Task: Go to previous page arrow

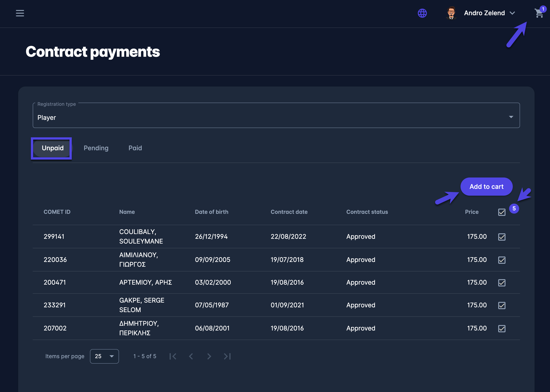Action: (x=191, y=356)
